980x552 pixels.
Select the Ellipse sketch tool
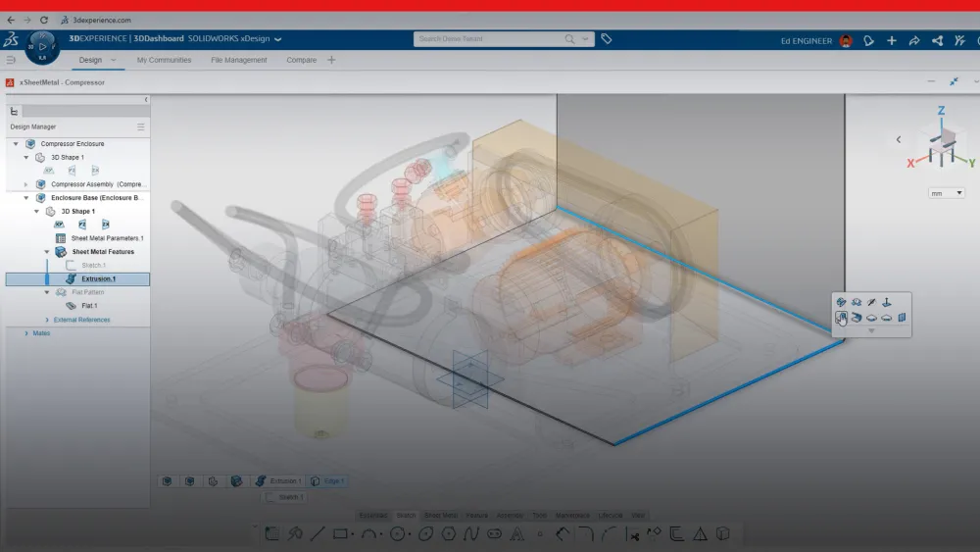pyautogui.click(x=425, y=534)
